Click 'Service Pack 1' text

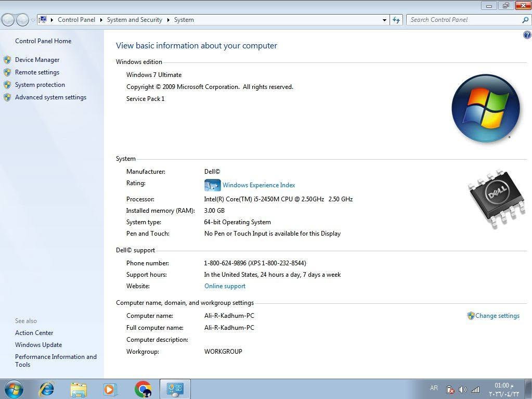click(145, 99)
